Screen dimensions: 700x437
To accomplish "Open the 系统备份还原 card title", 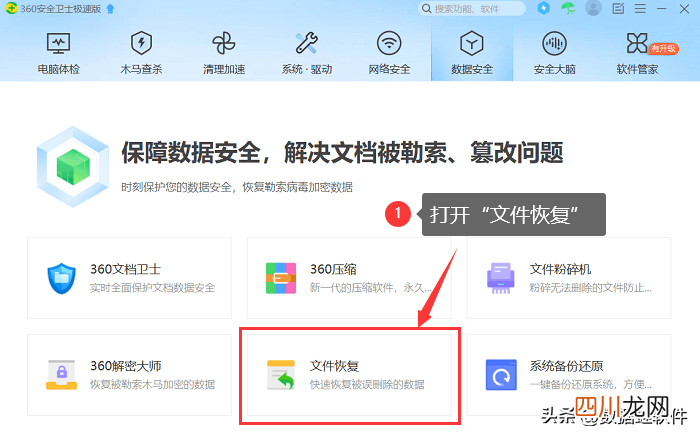I will (567, 366).
